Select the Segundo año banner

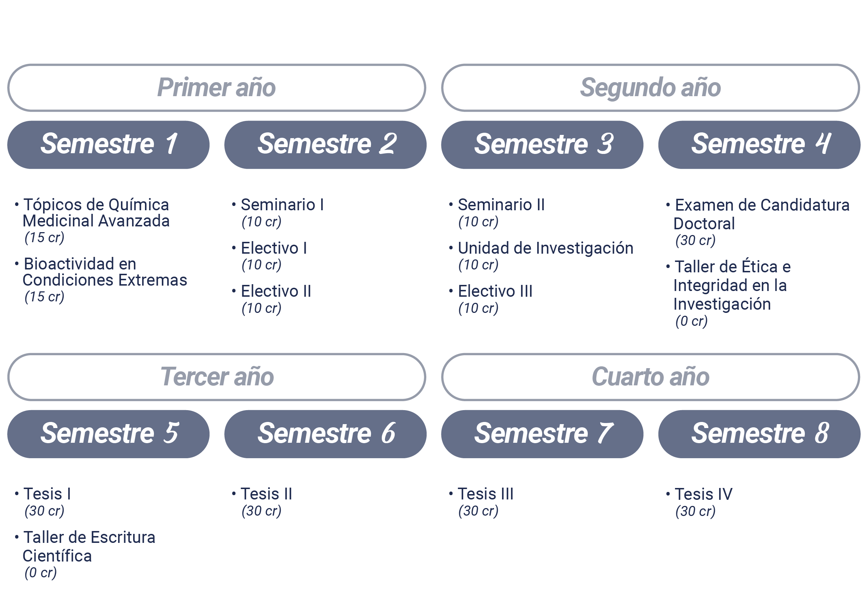[651, 88]
